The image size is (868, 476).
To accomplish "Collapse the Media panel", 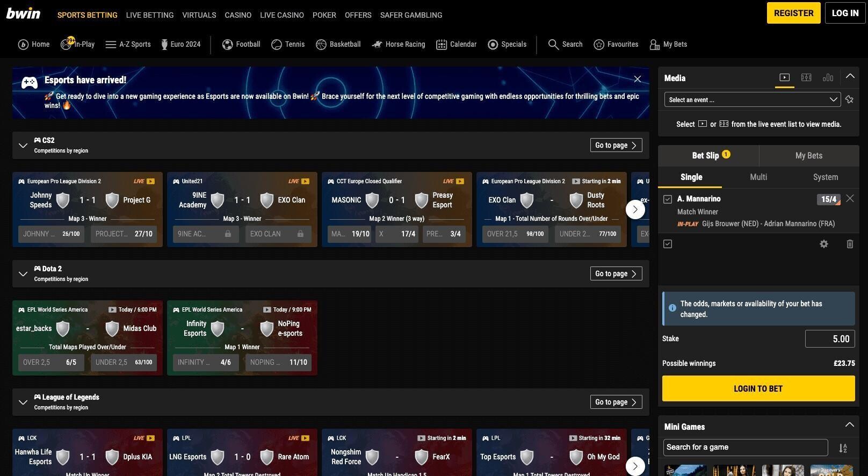I will (850, 76).
